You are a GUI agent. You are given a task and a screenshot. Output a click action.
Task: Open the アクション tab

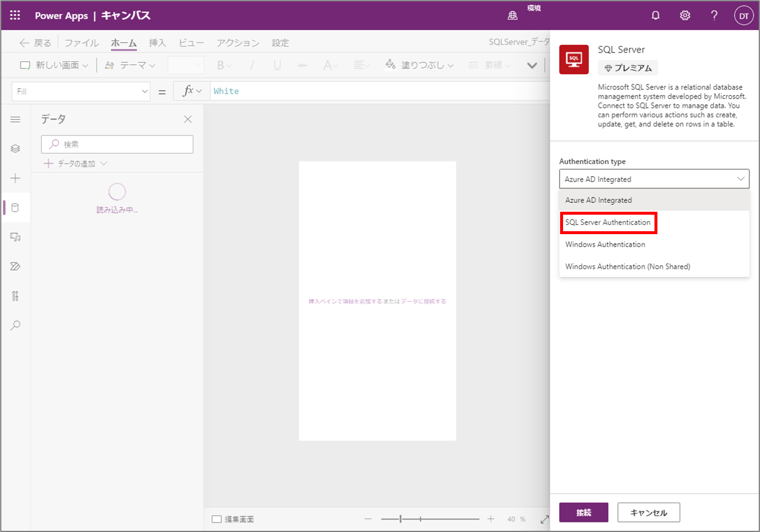(x=238, y=42)
